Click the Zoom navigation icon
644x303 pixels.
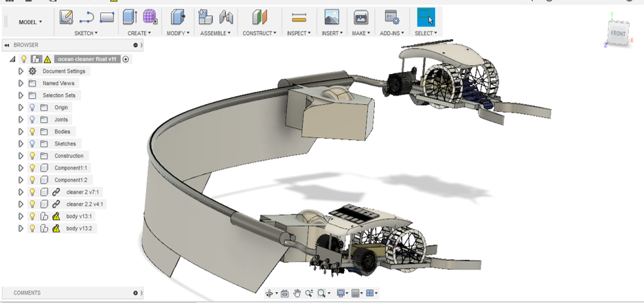(x=309, y=293)
